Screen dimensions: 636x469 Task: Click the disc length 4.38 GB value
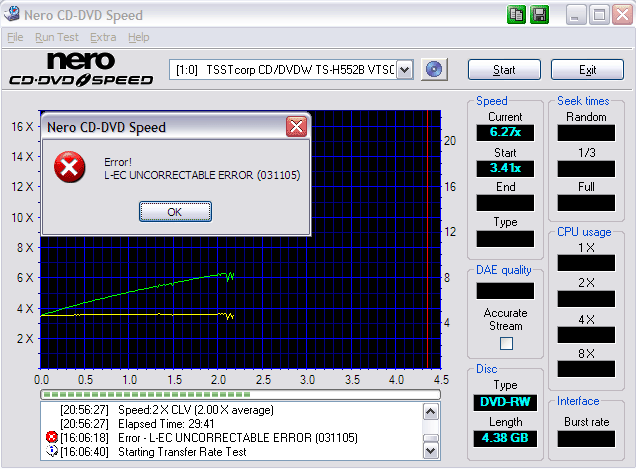[x=505, y=438]
